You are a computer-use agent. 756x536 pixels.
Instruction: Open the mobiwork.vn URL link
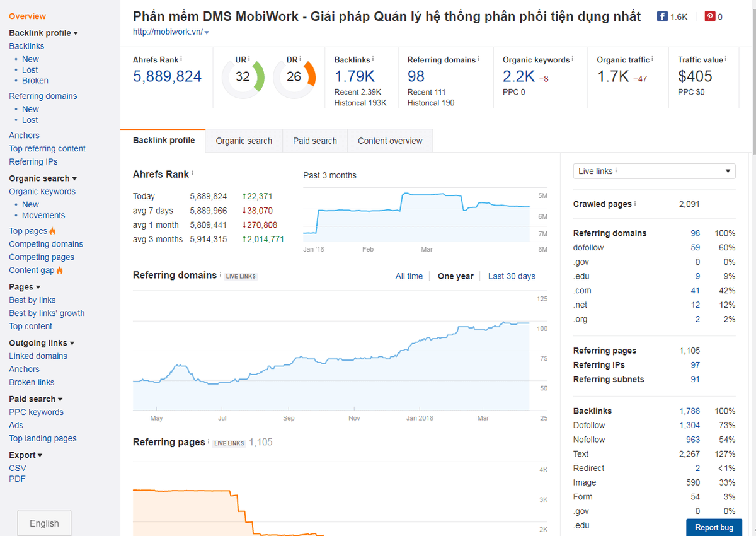tap(168, 32)
